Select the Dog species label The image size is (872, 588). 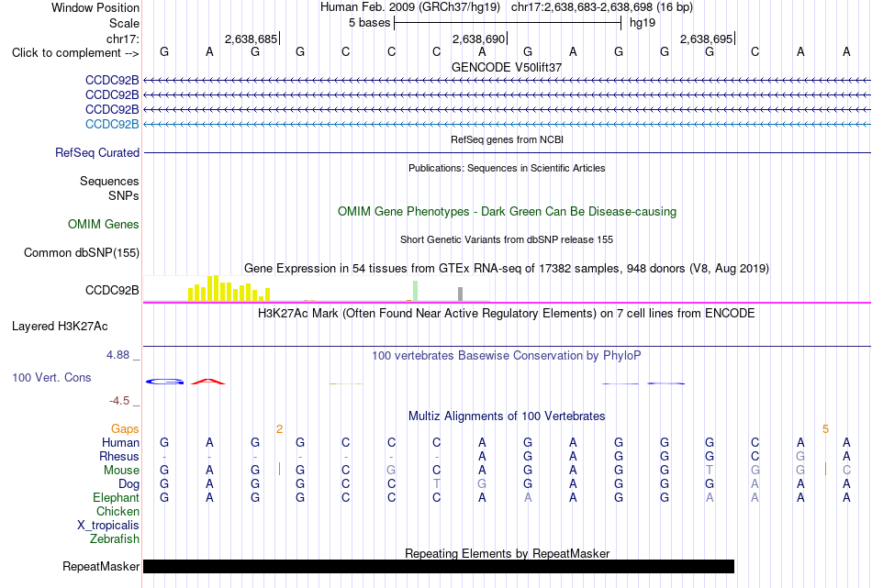pyautogui.click(x=129, y=484)
